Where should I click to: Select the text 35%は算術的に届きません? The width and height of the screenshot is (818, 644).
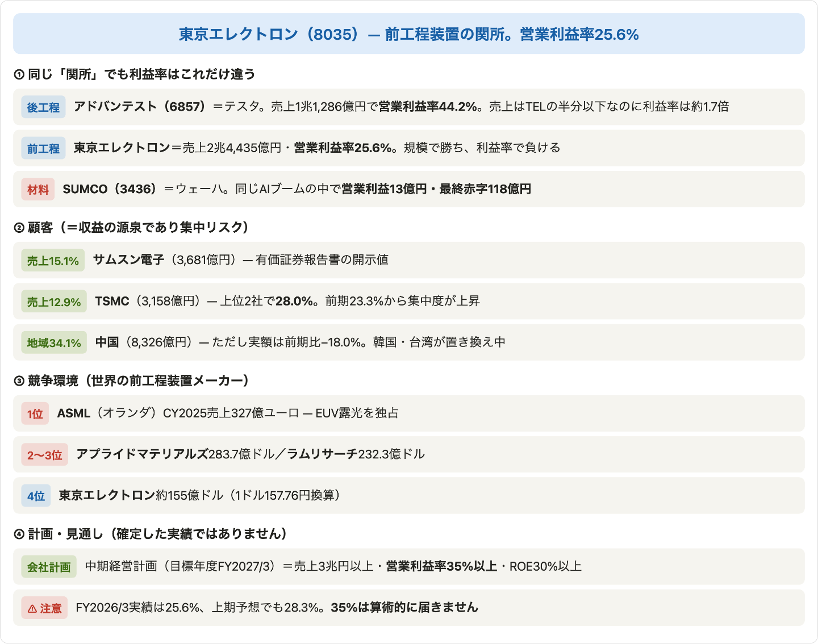point(404,607)
